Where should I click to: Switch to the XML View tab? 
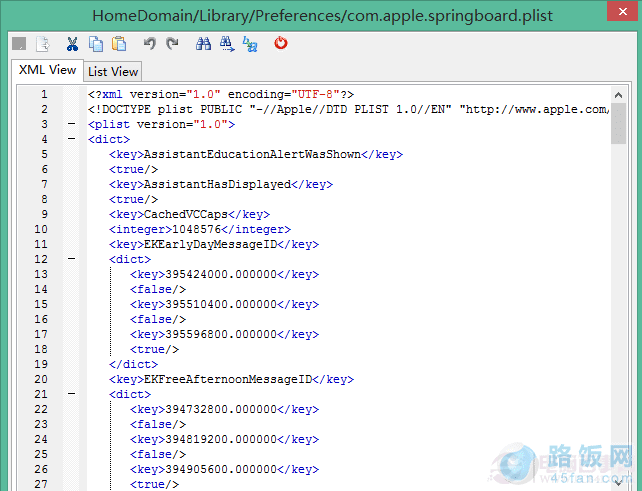pyautogui.click(x=47, y=70)
